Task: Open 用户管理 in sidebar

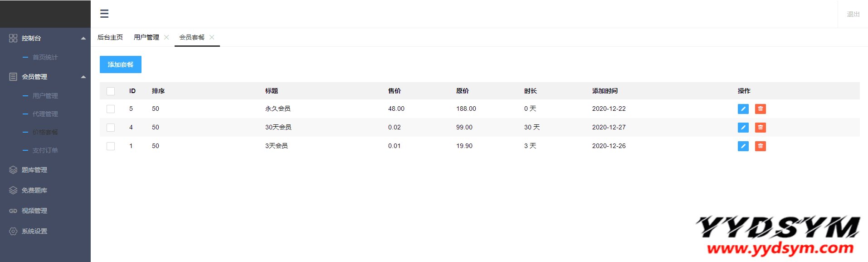Action: point(45,96)
